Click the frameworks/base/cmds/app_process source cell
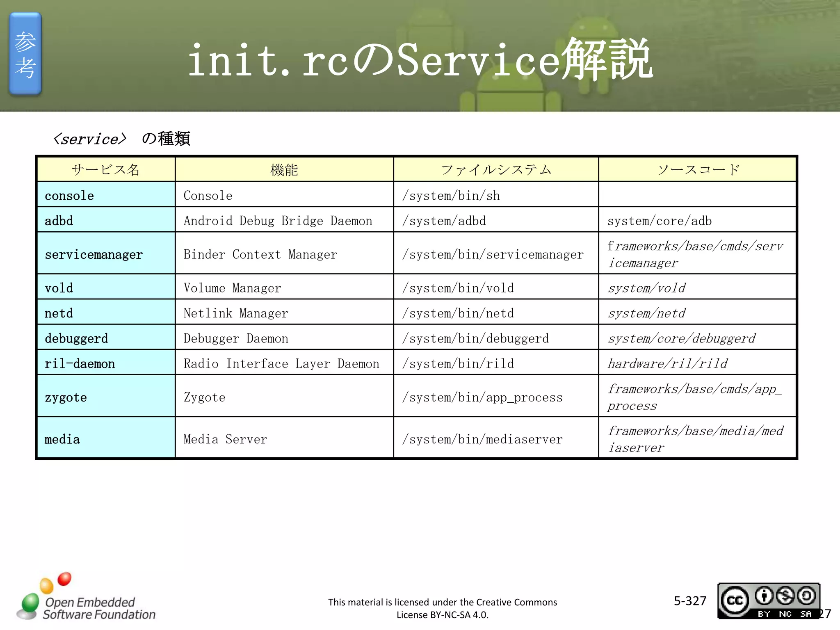The height and width of the screenshot is (630, 840). coord(697,396)
